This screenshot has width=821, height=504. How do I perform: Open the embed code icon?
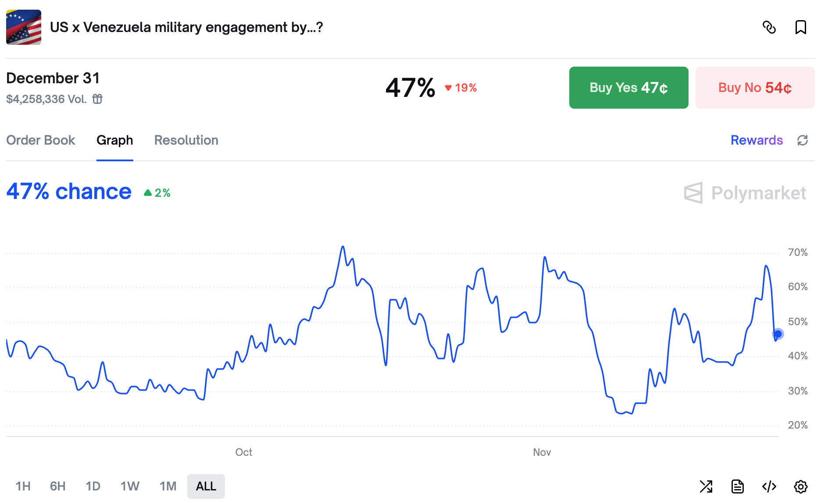point(769,486)
